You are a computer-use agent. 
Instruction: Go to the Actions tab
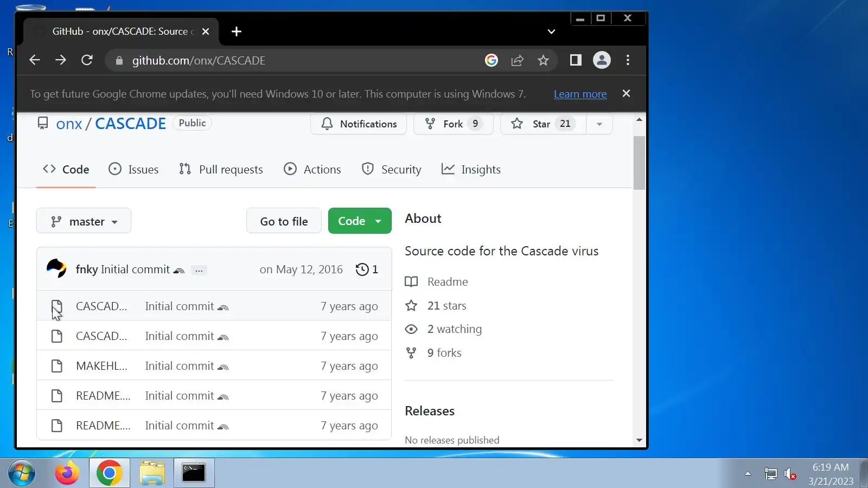click(312, 169)
